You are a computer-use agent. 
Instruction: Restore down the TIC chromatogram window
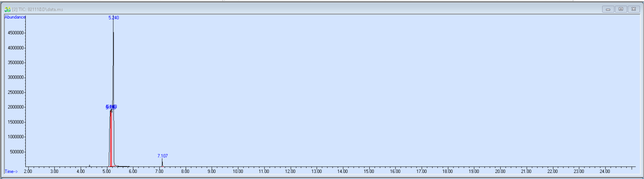621,9
